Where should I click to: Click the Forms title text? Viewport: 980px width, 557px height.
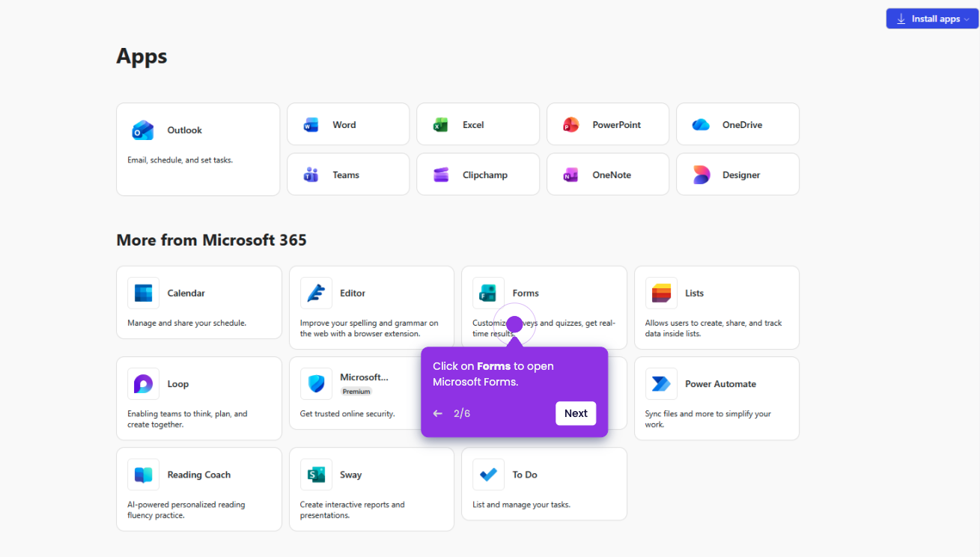pyautogui.click(x=526, y=293)
